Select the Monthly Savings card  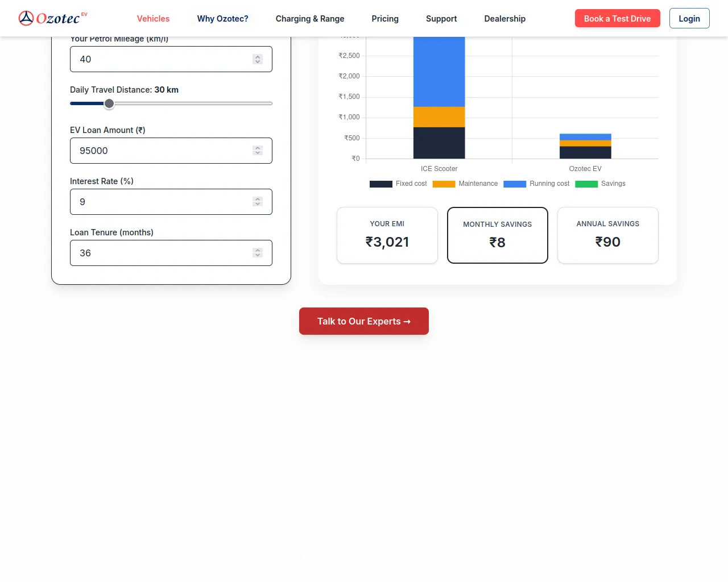click(498, 235)
